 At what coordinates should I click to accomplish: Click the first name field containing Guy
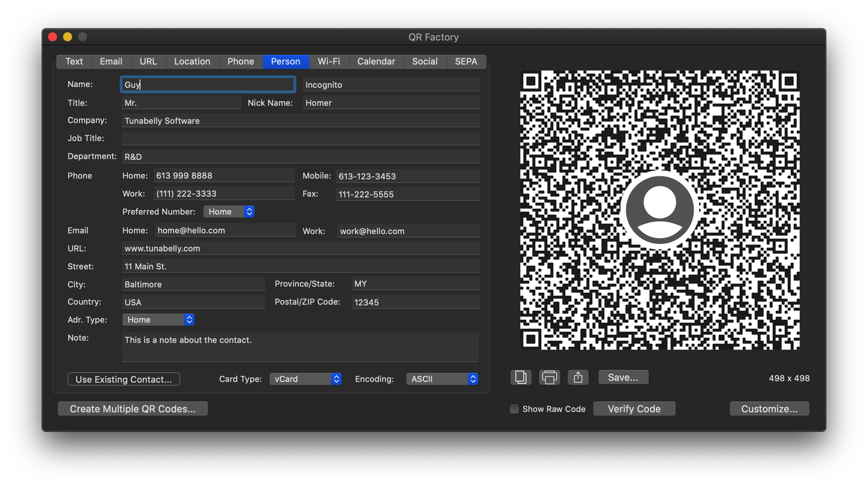(208, 84)
